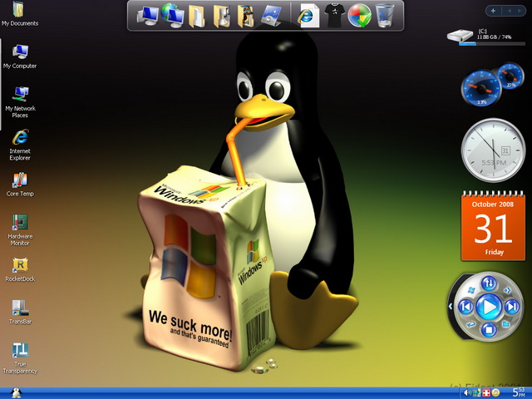
Task: Click the volume speaker tray icon
Action: (467, 393)
